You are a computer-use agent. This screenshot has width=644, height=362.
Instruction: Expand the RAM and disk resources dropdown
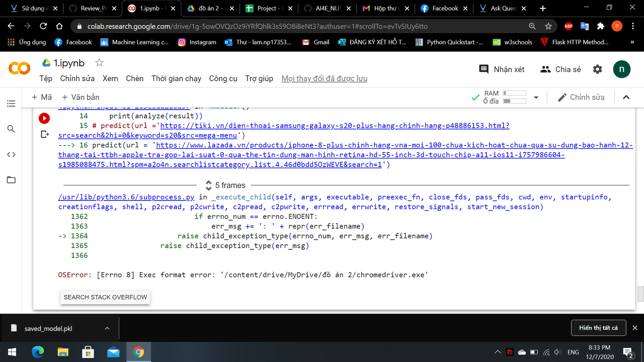click(536, 98)
